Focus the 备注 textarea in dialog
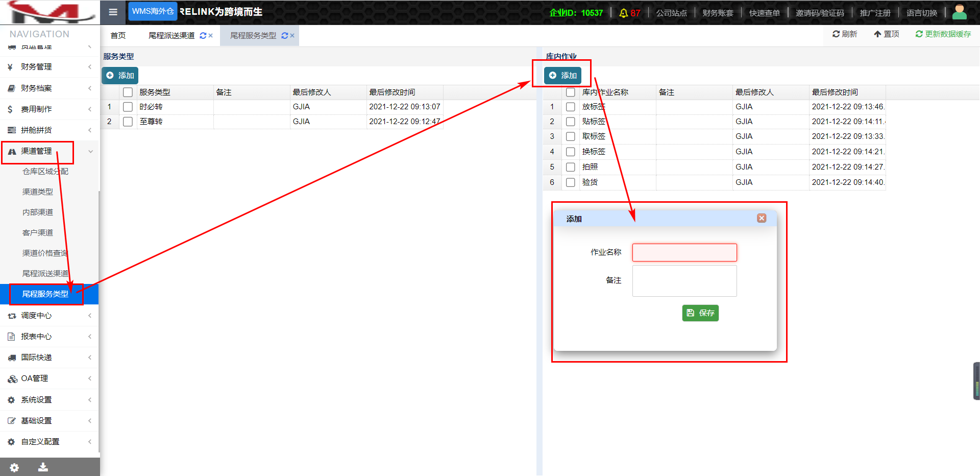Image resolution: width=980 pixels, height=476 pixels. [x=684, y=281]
